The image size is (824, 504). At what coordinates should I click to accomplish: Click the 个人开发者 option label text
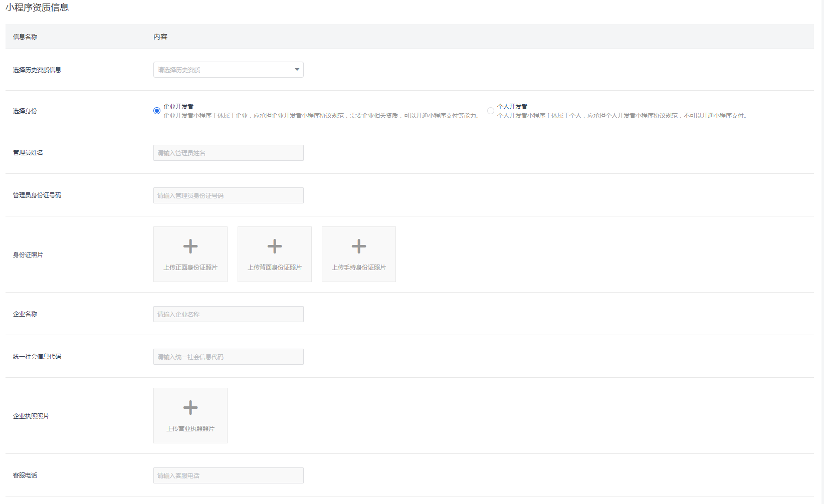tap(512, 106)
